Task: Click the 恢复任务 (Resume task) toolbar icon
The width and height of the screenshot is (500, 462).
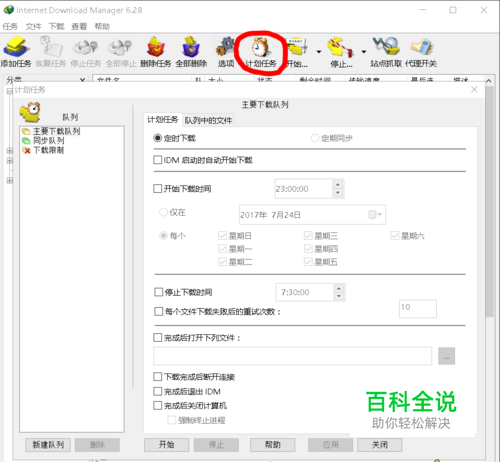Action: pos(51,52)
